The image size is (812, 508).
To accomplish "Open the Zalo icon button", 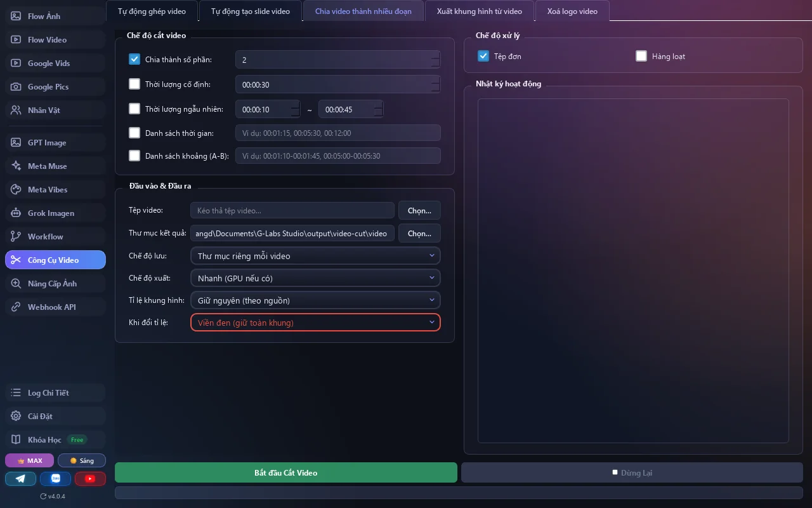I will (x=55, y=479).
